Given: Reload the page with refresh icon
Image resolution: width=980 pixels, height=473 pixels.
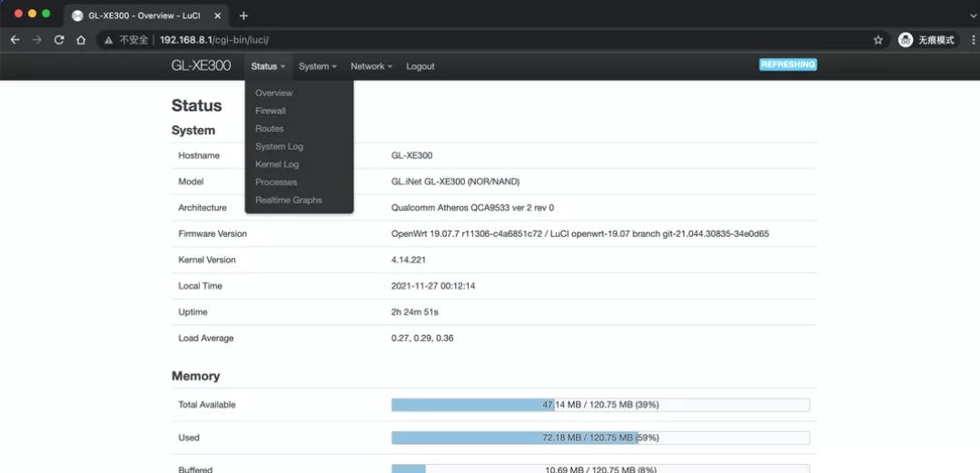Looking at the screenshot, I should (59, 40).
